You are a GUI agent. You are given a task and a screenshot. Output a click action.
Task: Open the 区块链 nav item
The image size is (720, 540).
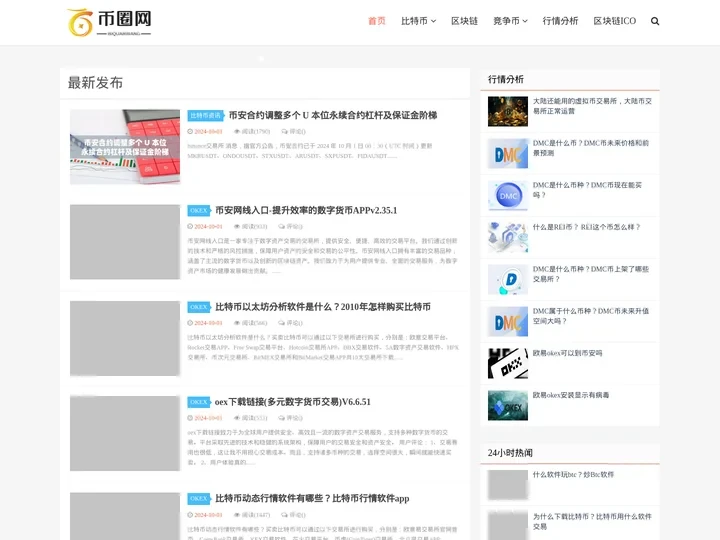tap(464, 21)
